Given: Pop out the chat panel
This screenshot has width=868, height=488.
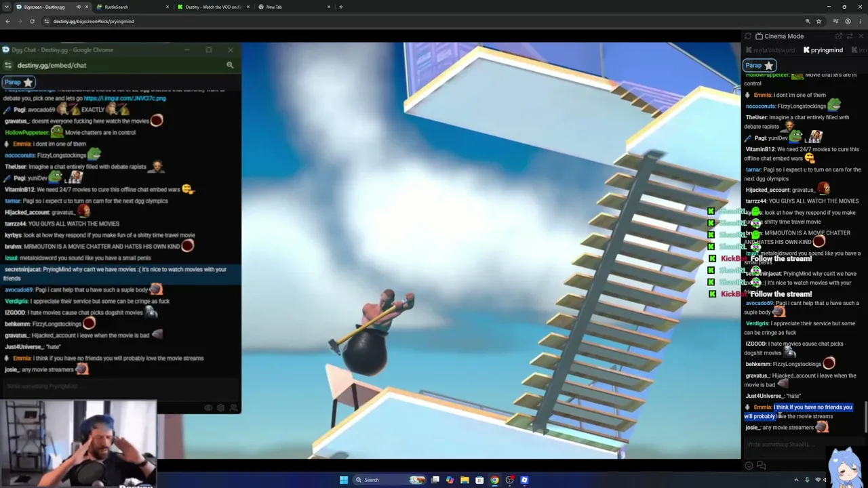Looking at the screenshot, I should click(x=839, y=36).
